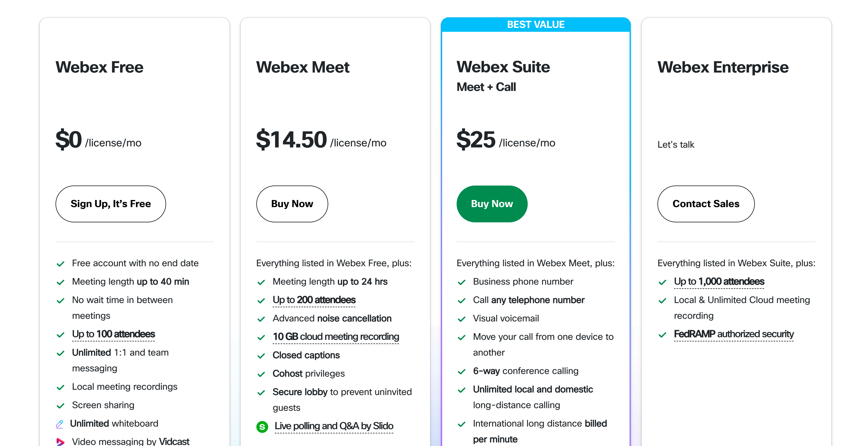Click Buy Now under Webex Meet
The image size is (868, 446).
pos(292,204)
